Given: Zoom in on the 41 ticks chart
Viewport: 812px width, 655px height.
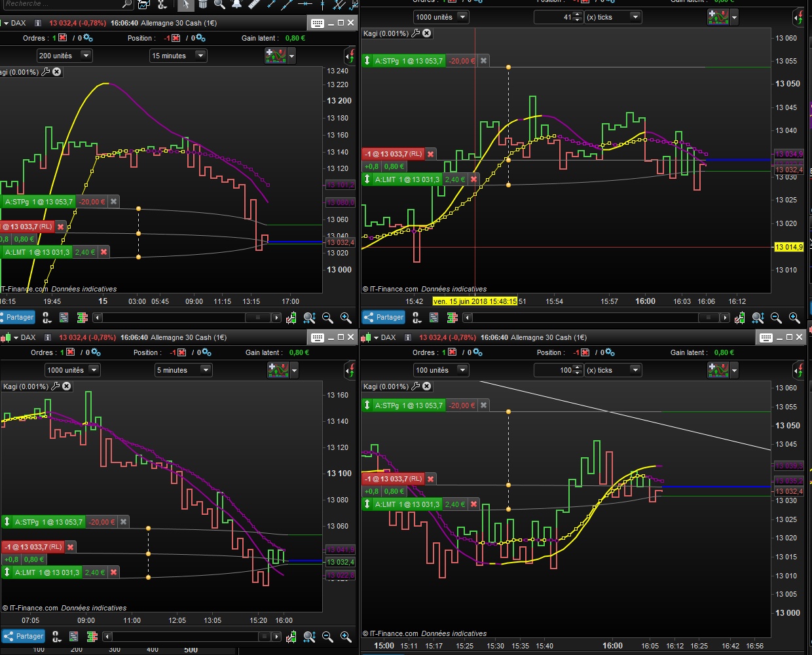Looking at the screenshot, I should click(794, 318).
